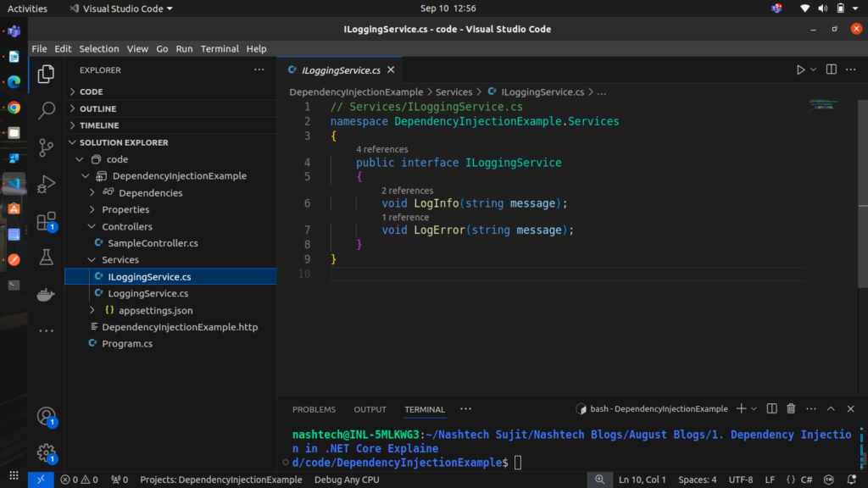The height and width of the screenshot is (488, 868).
Task: Split the editor to the right
Action: tap(831, 69)
